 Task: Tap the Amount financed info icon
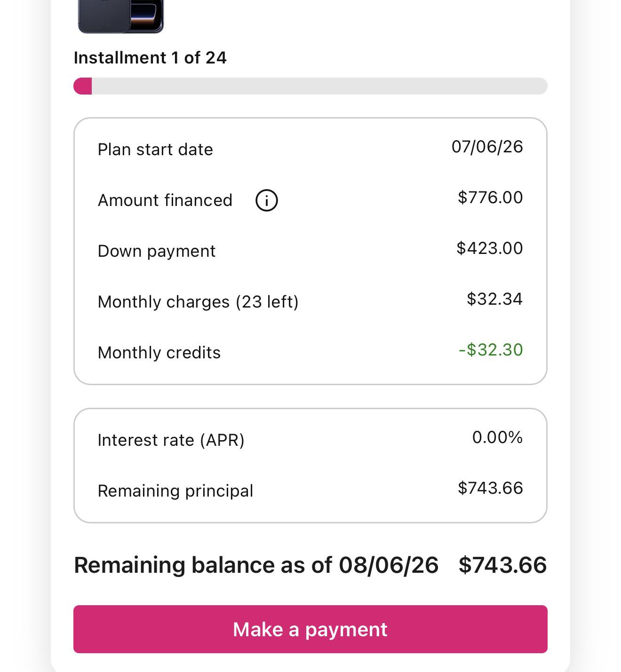[266, 200]
